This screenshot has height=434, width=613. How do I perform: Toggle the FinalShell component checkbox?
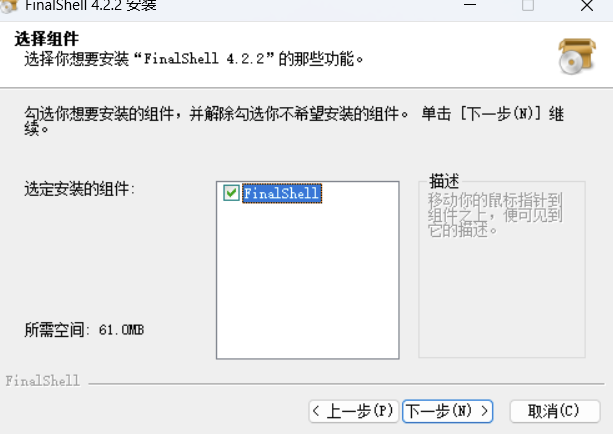[231, 193]
